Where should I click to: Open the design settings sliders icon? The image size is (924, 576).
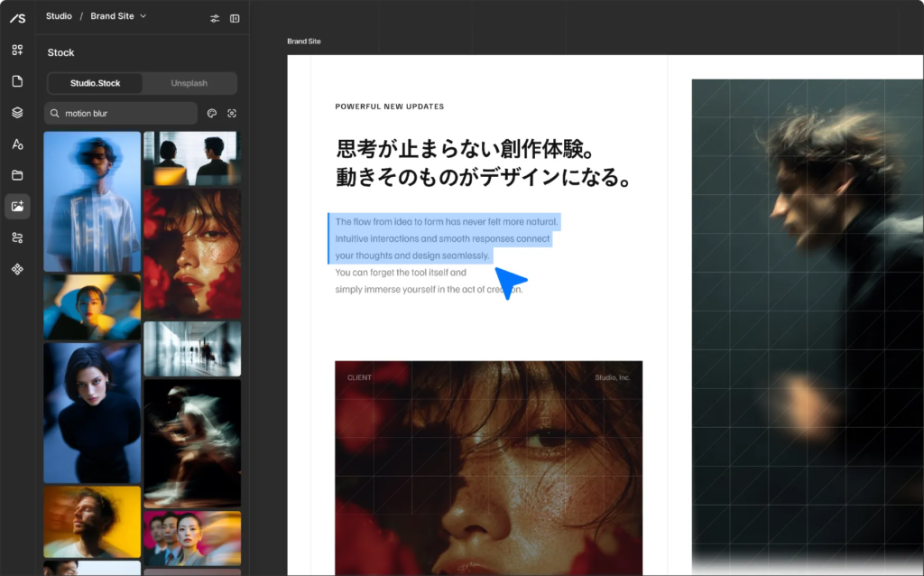(215, 17)
